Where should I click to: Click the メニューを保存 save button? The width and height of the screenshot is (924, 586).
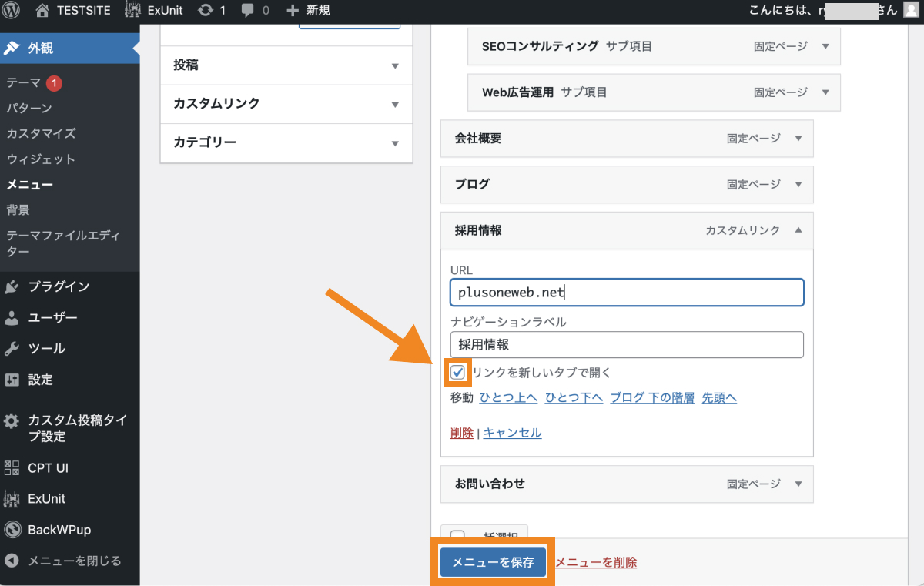click(493, 562)
